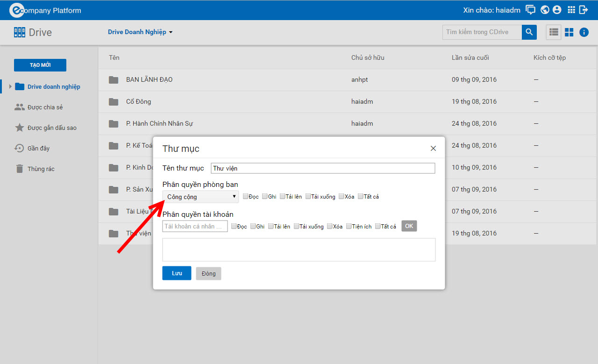Sort by Lần sửa cuối column header
This screenshot has height=364, width=598.
470,57
